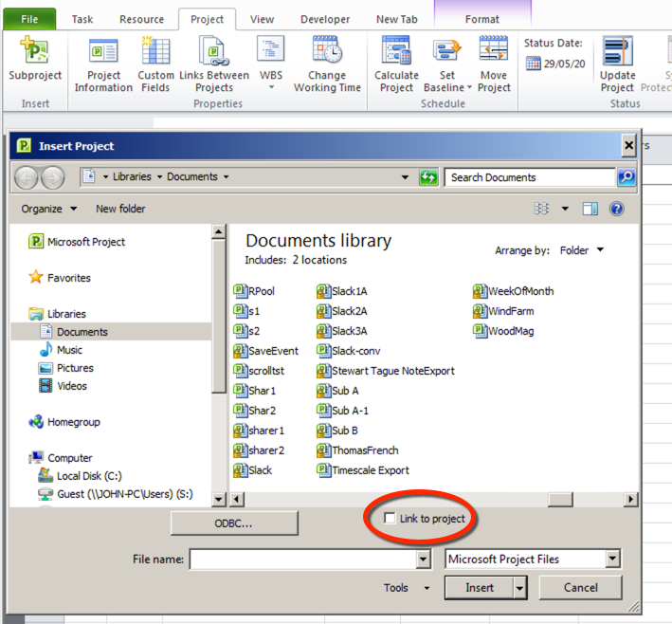Screen dimensions: 672x624
Task: Select the Slack1A project file
Action: point(342,291)
